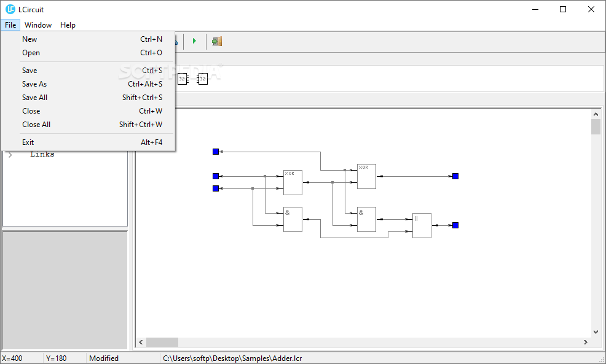Click the horizontal scrollbar left arrow
This screenshot has height=364, width=606.
click(x=141, y=342)
